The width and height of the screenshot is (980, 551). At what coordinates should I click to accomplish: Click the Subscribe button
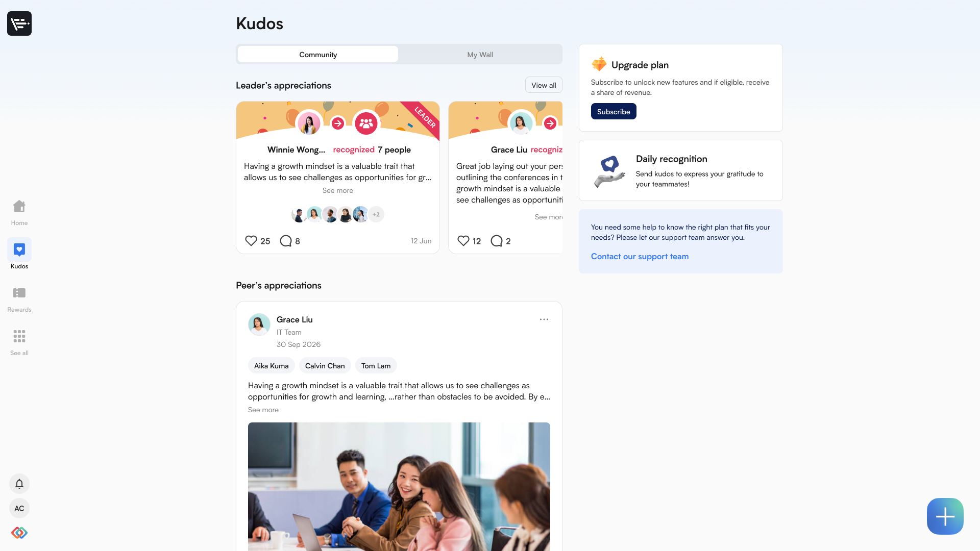tap(614, 111)
